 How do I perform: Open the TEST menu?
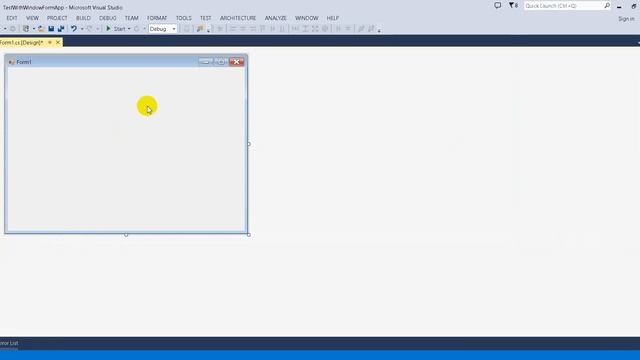coord(206,18)
